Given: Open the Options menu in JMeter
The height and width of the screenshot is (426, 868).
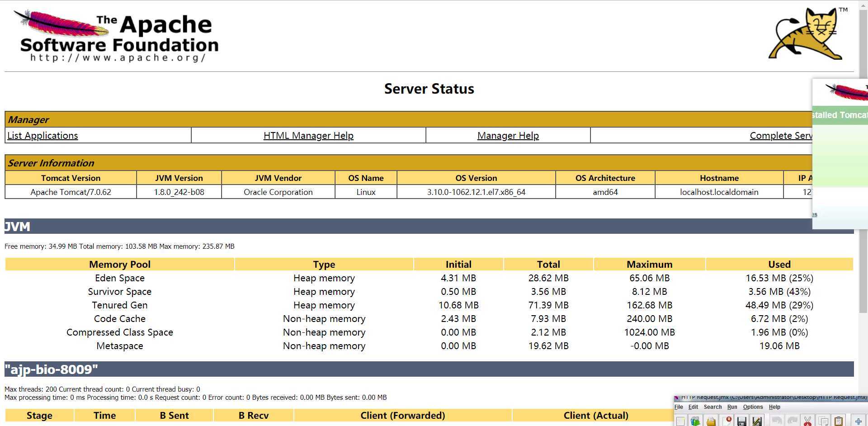Looking at the screenshot, I should click(x=753, y=407).
